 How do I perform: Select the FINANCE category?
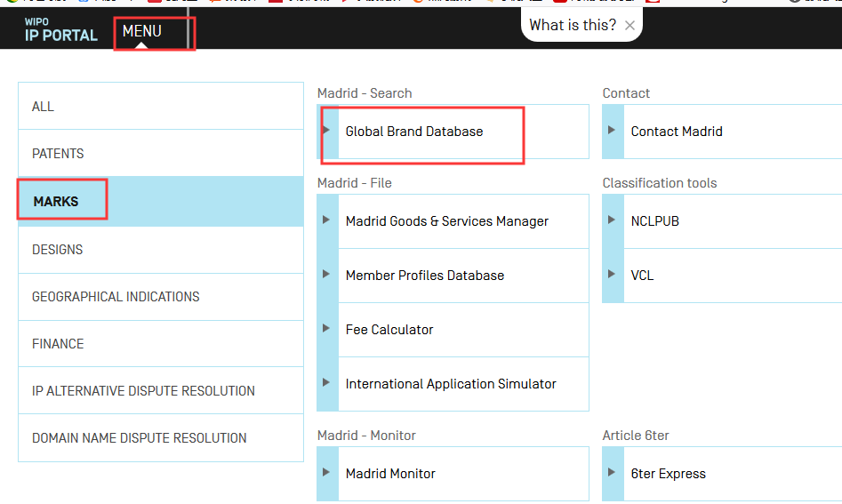pyautogui.click(x=161, y=343)
